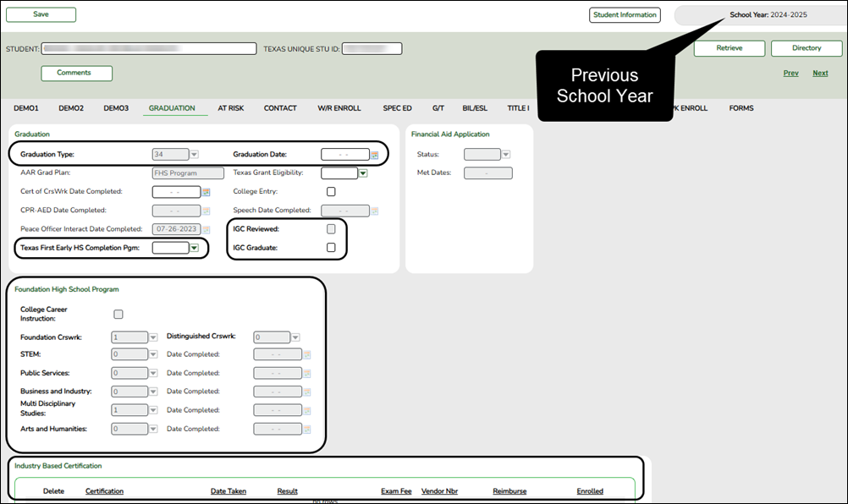Image resolution: width=848 pixels, height=504 pixels.
Task: Open the Directory lookup
Action: coord(806,48)
